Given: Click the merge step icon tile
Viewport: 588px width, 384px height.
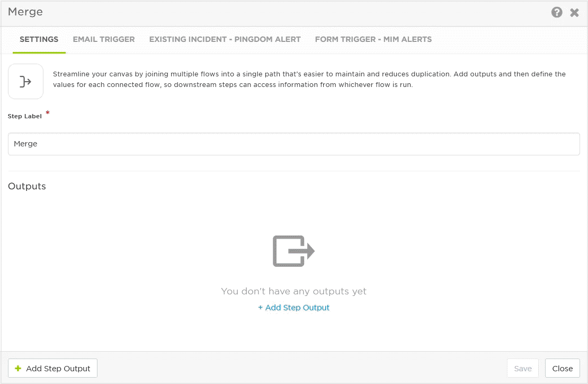Looking at the screenshot, I should (x=25, y=82).
